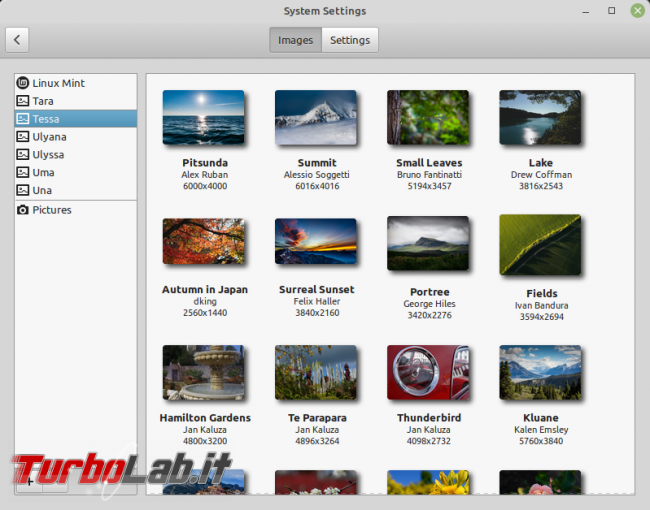650x510 pixels.
Task: Click the Ulyssa folder picture icon
Action: click(22, 154)
